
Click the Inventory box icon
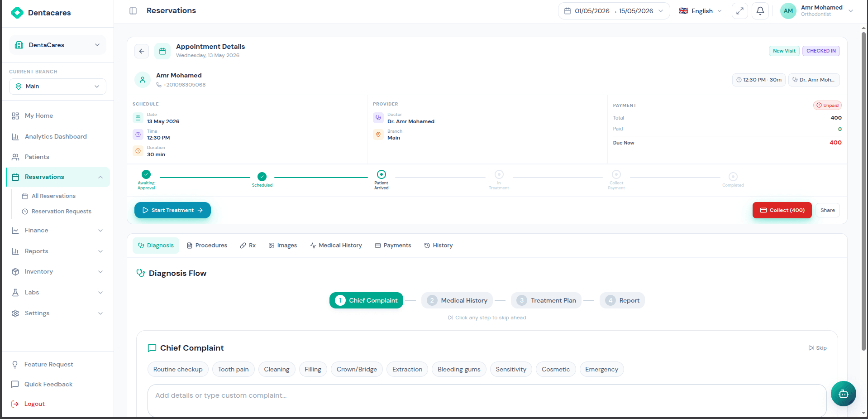pos(15,272)
